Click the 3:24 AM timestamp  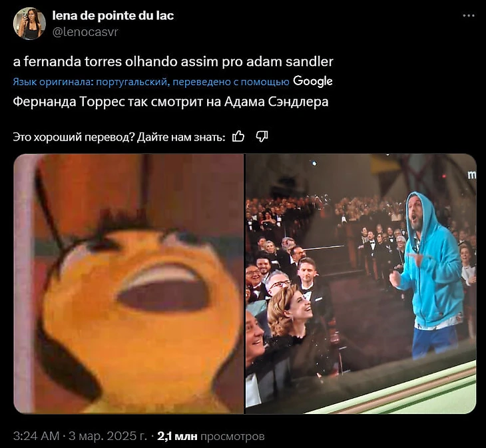[x=36, y=436]
